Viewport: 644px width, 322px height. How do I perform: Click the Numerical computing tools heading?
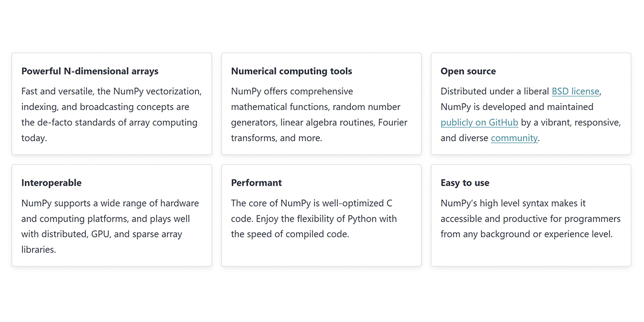(x=291, y=71)
